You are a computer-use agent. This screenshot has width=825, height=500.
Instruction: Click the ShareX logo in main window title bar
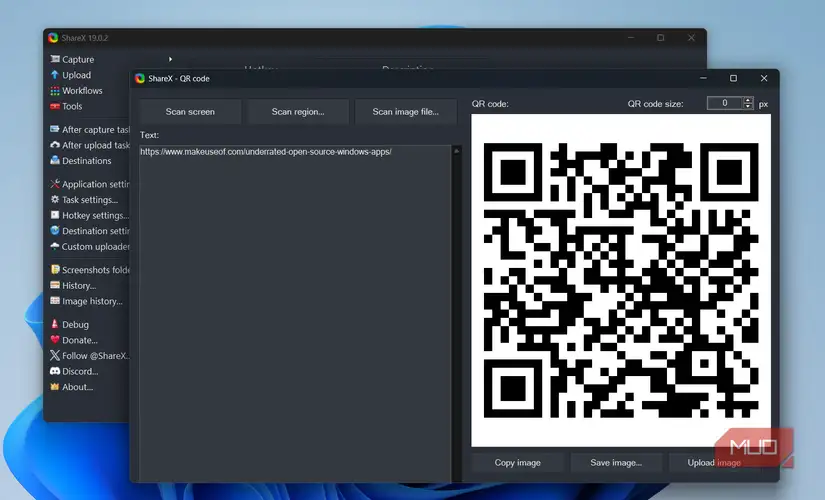coord(53,38)
